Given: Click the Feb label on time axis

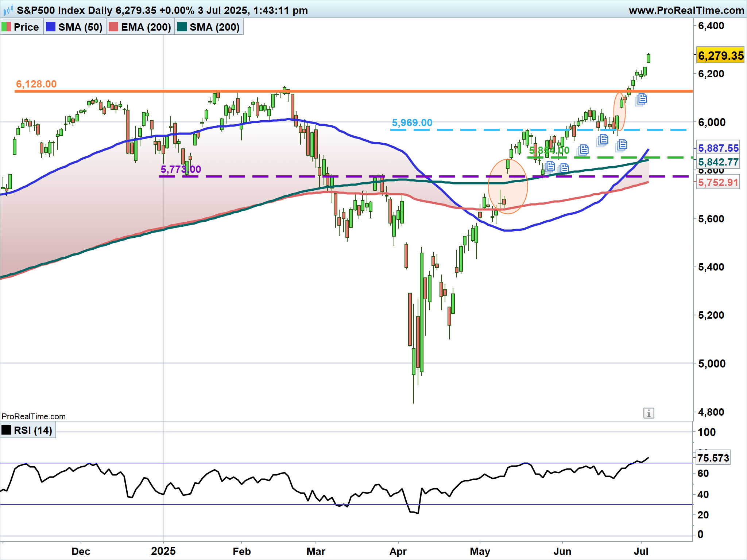Looking at the screenshot, I should pos(242,551).
